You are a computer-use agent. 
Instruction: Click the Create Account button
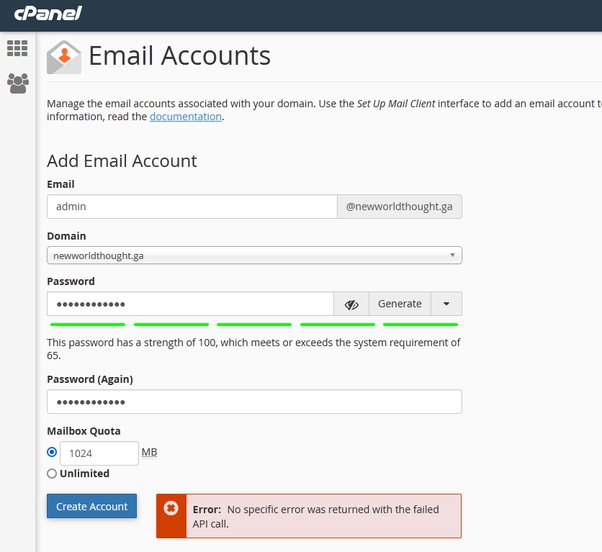pyautogui.click(x=92, y=507)
